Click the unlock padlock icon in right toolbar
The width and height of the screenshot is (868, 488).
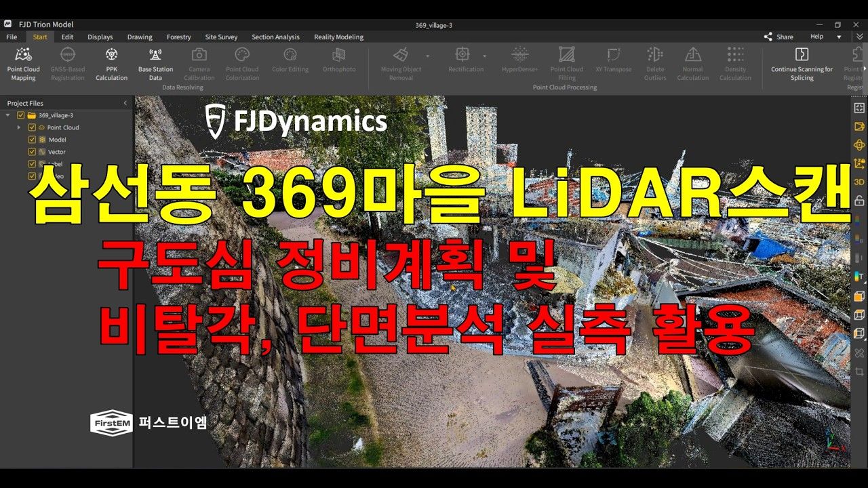pyautogui.click(x=859, y=201)
